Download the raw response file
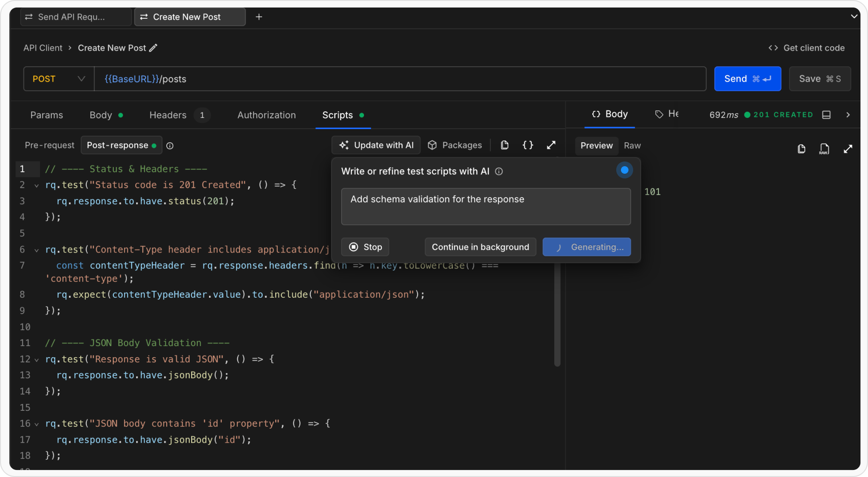This screenshot has height=477, width=868. click(824, 148)
